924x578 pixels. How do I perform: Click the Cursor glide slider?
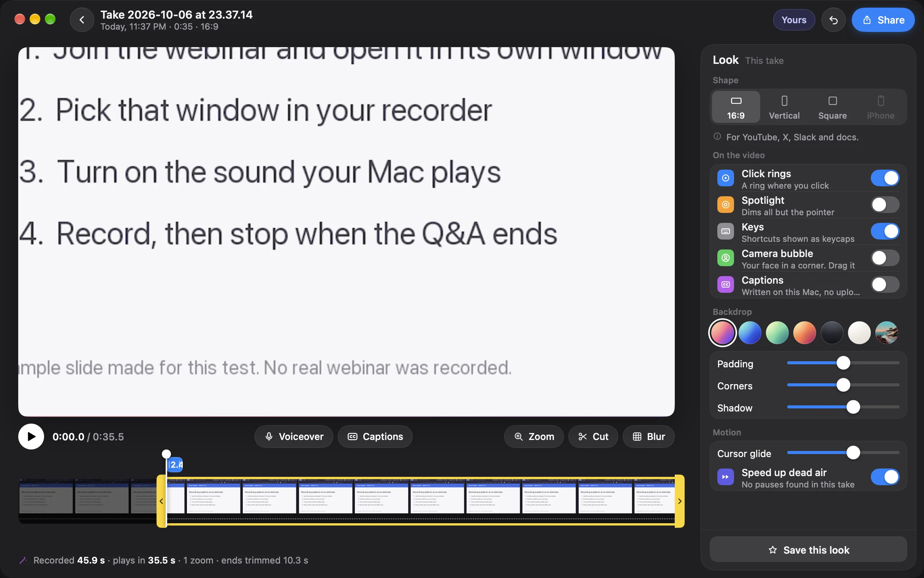point(843,453)
